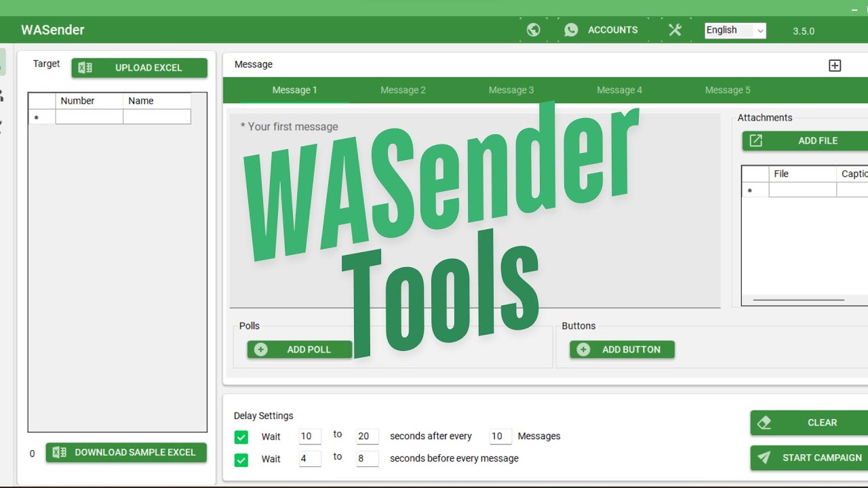Click ADD BUTTON button

coord(623,349)
